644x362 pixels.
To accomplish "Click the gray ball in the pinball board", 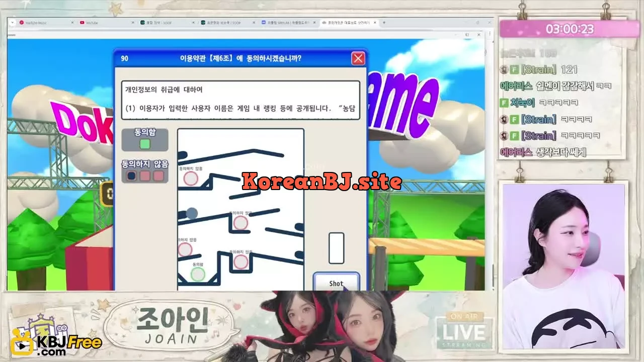I will tap(192, 214).
